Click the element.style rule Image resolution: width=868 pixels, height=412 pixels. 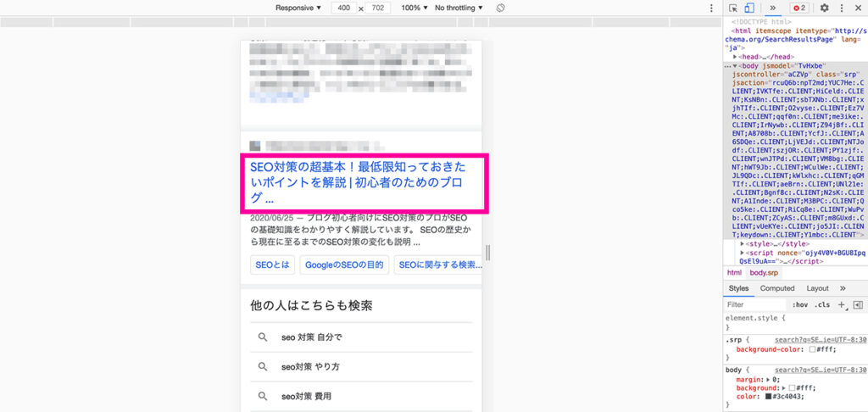(755, 319)
